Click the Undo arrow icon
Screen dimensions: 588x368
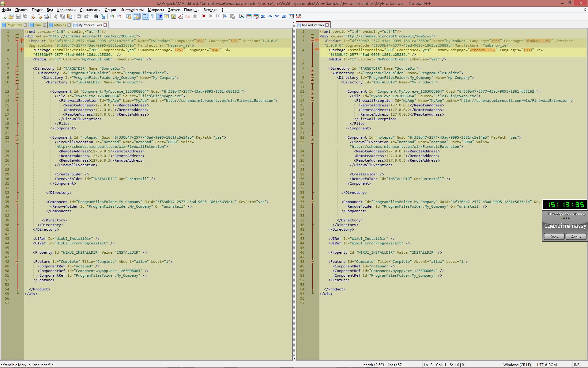(79, 17)
